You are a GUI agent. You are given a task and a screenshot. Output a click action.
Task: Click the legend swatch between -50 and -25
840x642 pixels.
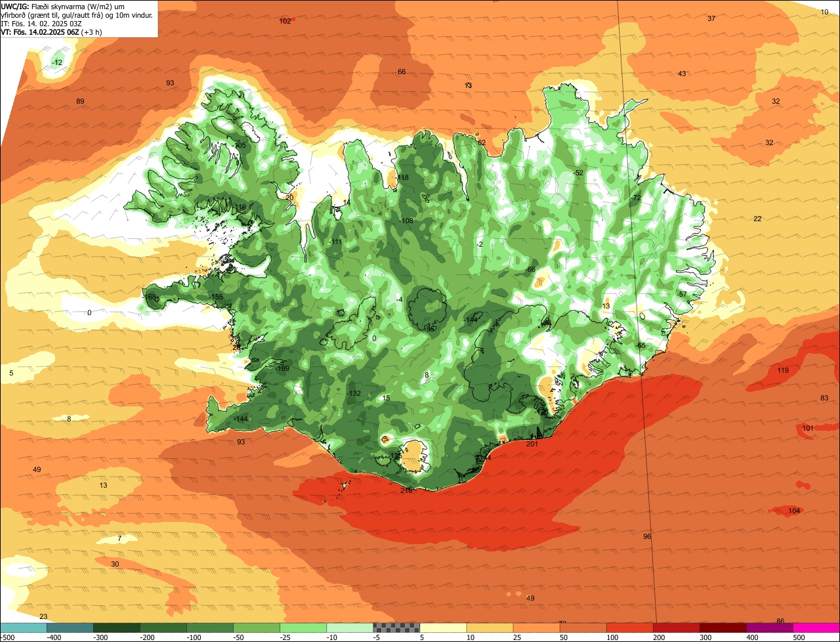[x=257, y=628]
